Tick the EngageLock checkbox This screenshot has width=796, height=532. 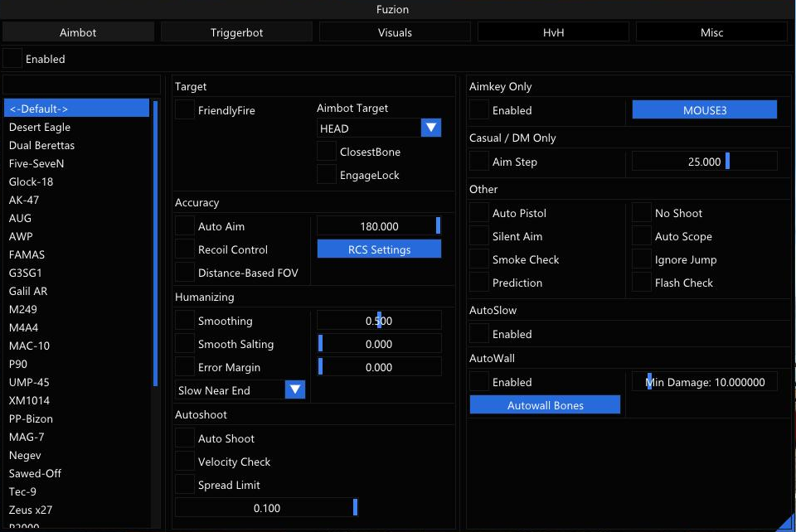(x=327, y=175)
